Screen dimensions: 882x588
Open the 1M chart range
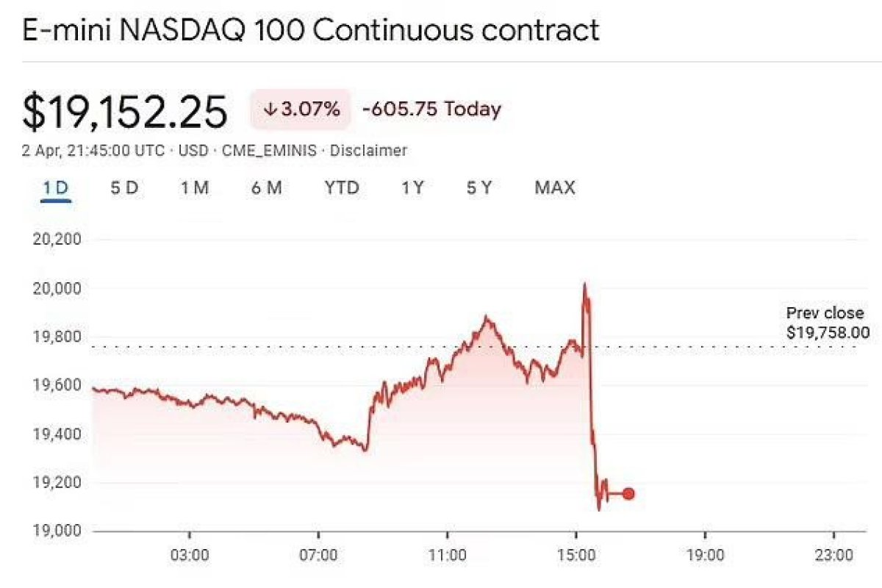pos(195,188)
